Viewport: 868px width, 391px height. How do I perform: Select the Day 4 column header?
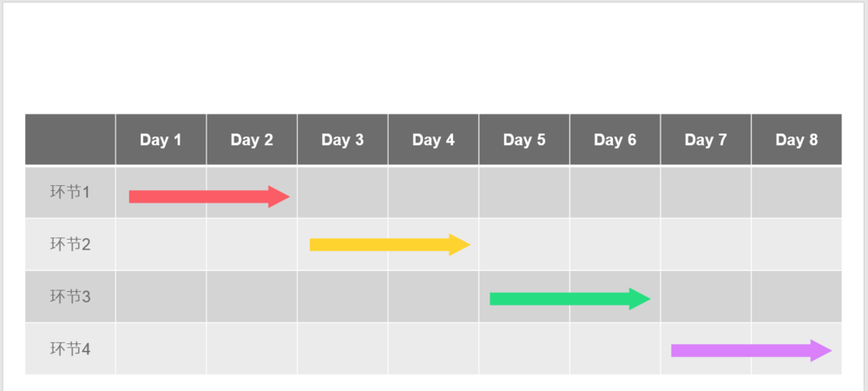[x=433, y=140]
